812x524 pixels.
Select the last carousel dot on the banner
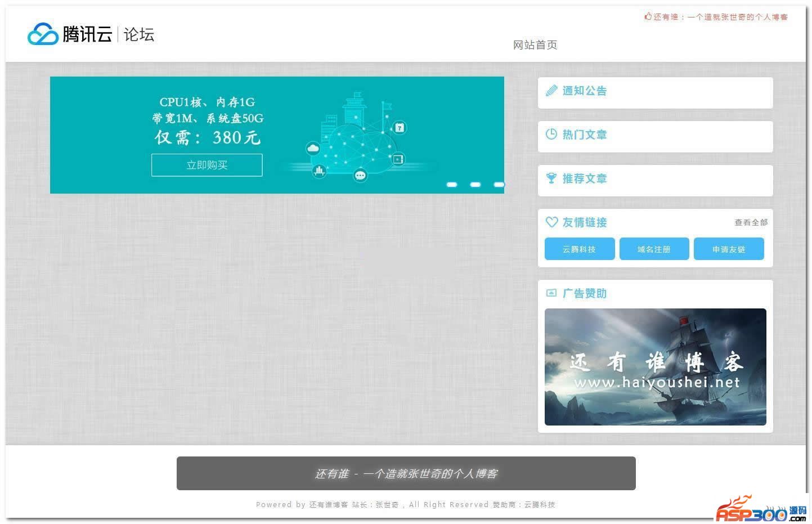point(499,185)
